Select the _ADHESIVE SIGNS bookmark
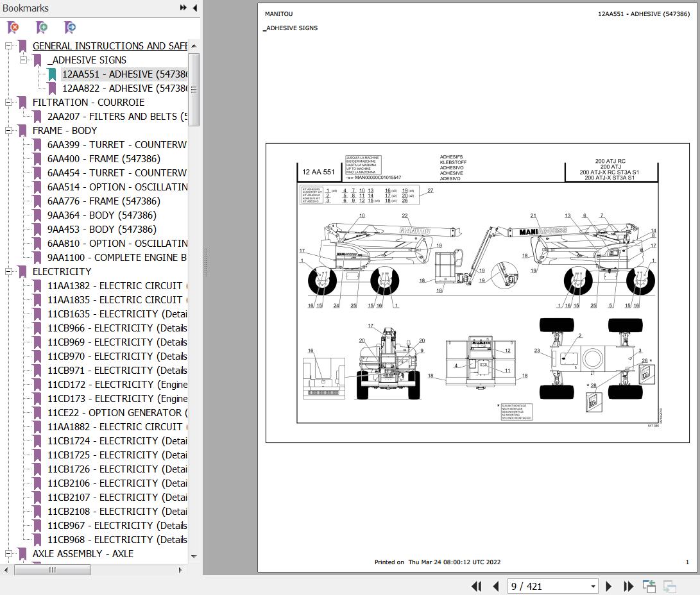700x595 pixels. pos(87,60)
